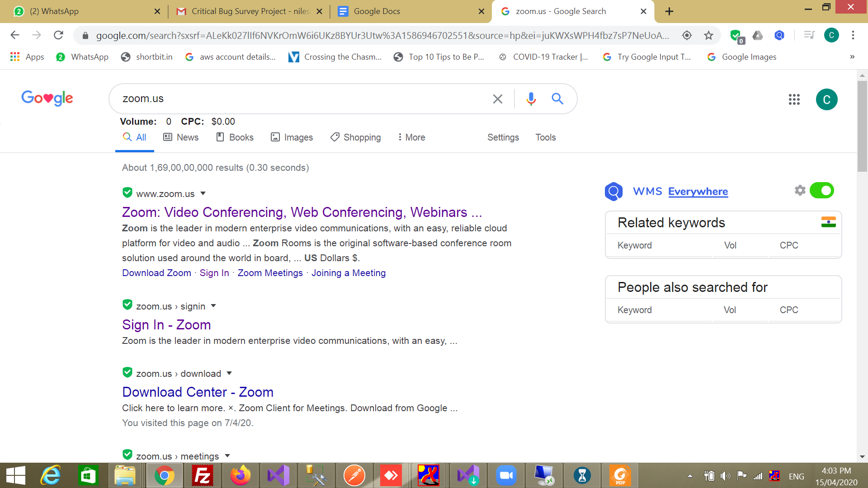The width and height of the screenshot is (868, 488).
Task: Reload the page
Action: coord(58,35)
